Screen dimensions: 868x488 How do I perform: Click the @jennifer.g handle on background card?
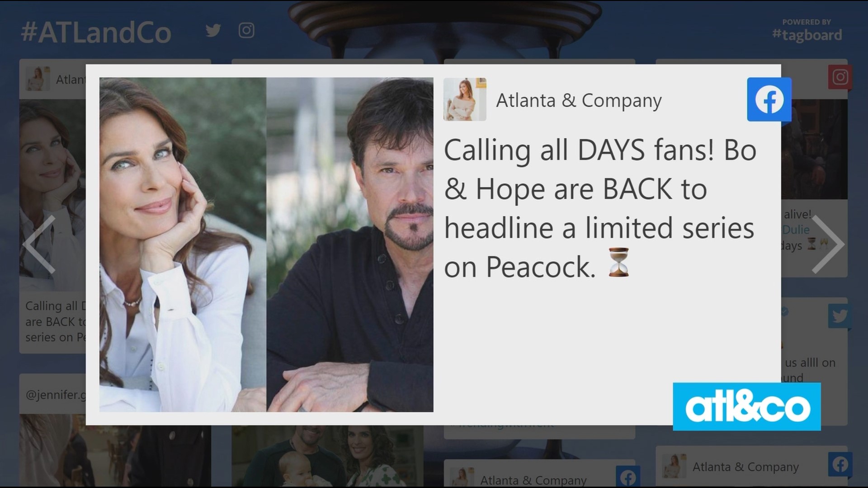pyautogui.click(x=56, y=395)
